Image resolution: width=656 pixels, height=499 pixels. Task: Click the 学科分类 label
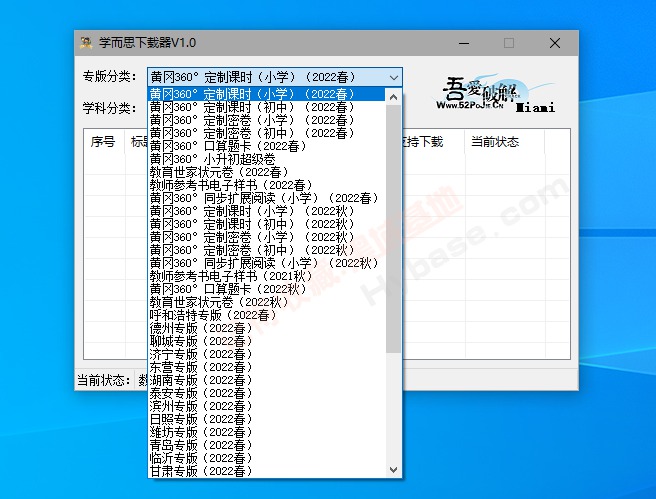(110, 108)
